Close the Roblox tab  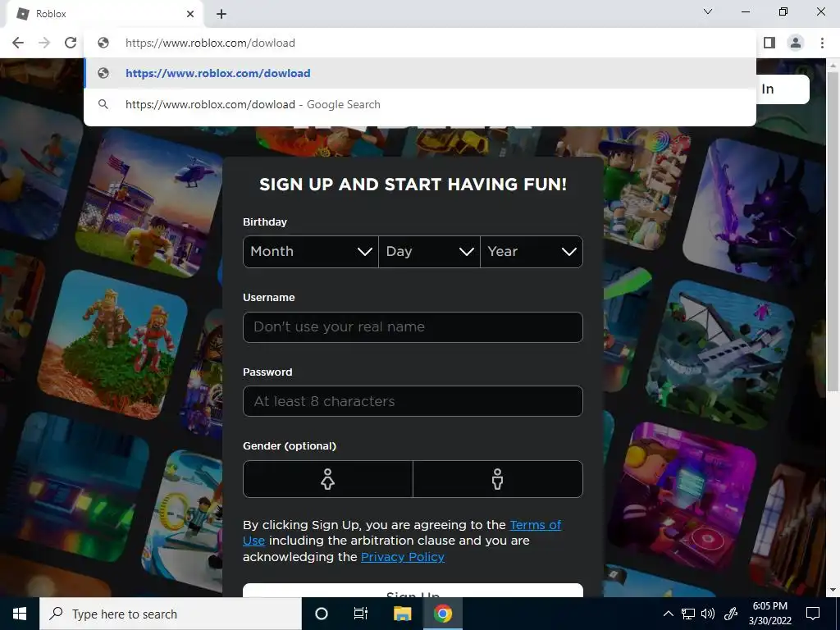(x=190, y=14)
